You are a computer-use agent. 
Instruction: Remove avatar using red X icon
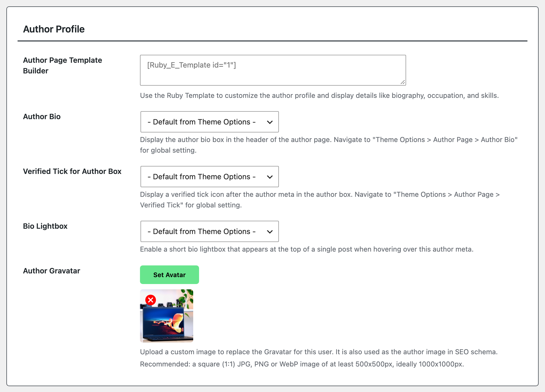click(x=151, y=300)
